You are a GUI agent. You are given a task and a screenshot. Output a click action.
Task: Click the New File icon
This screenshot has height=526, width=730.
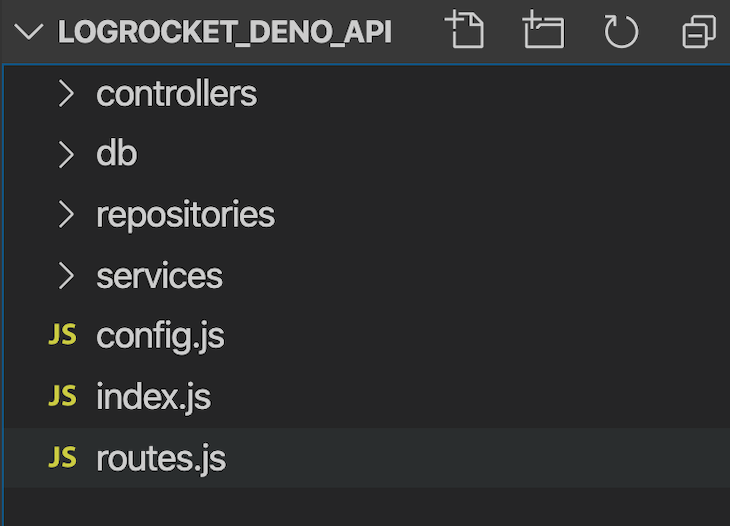[x=465, y=30]
